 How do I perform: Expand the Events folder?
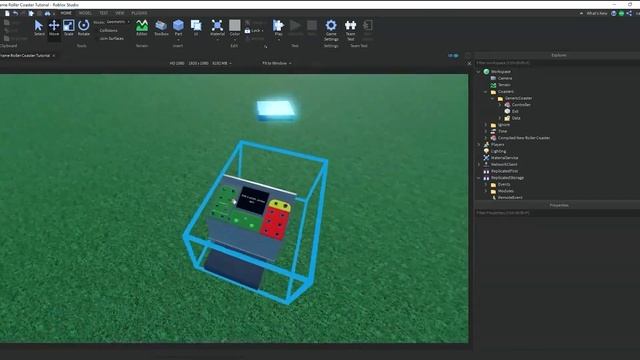pyautogui.click(x=486, y=184)
